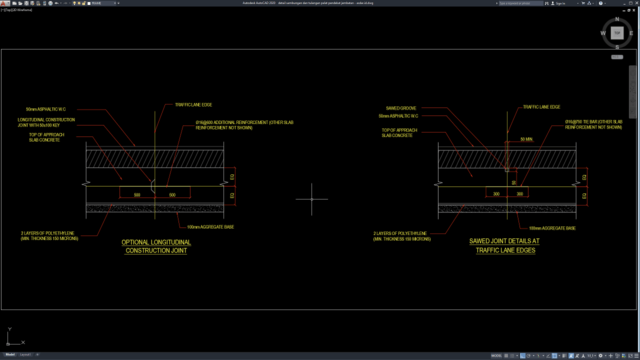
Task: Toggle isometric drafting icon
Action: pos(538,356)
